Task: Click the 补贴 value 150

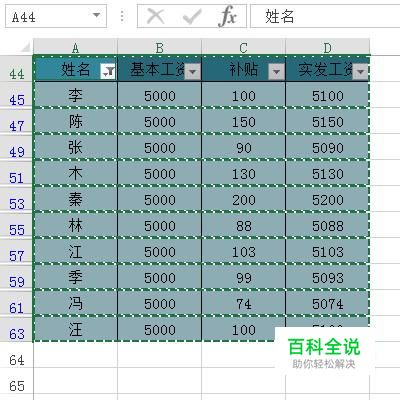Action: (244, 121)
